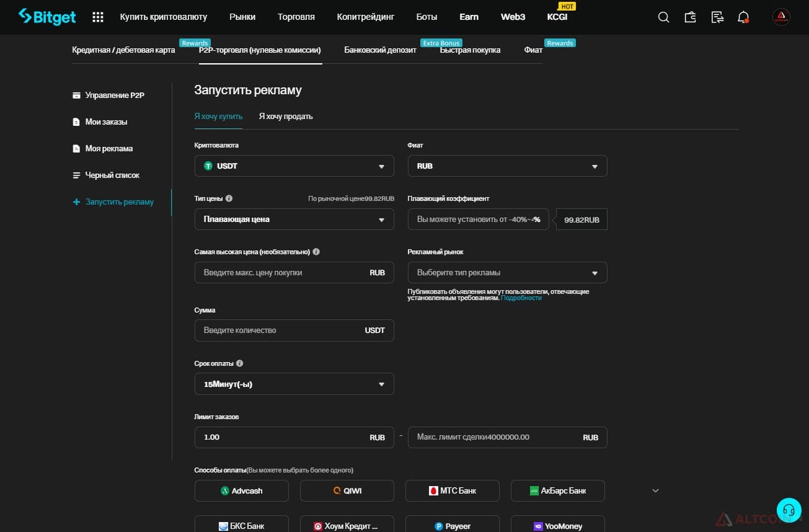Click the Плавающий коэффициент input field
809x532 pixels.
[x=479, y=219]
